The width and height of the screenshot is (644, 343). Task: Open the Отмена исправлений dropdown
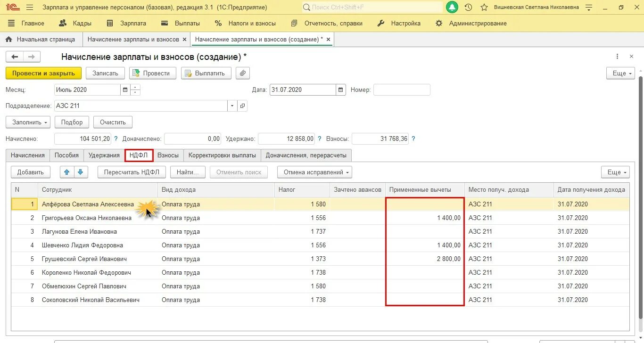pos(314,172)
